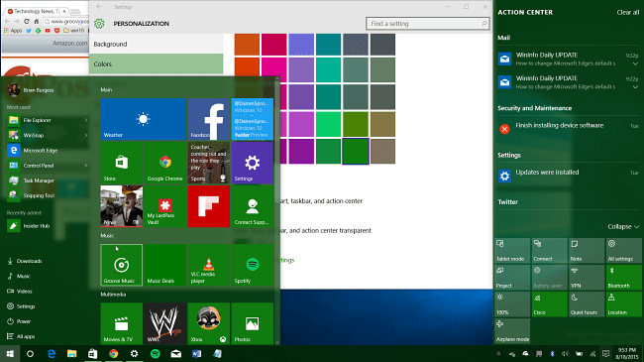Pick the orange accent color swatch

pyautogui.click(x=247, y=45)
